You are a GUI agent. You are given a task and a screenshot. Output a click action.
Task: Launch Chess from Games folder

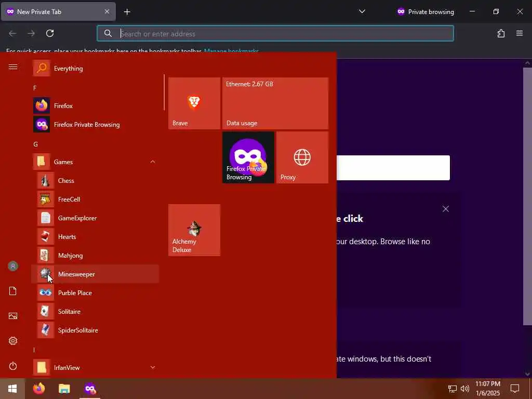coord(95,180)
